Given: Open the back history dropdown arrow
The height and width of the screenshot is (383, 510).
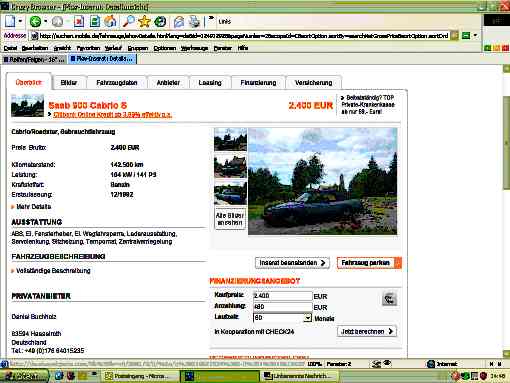Looking at the screenshot, I should pyautogui.click(x=45, y=21).
